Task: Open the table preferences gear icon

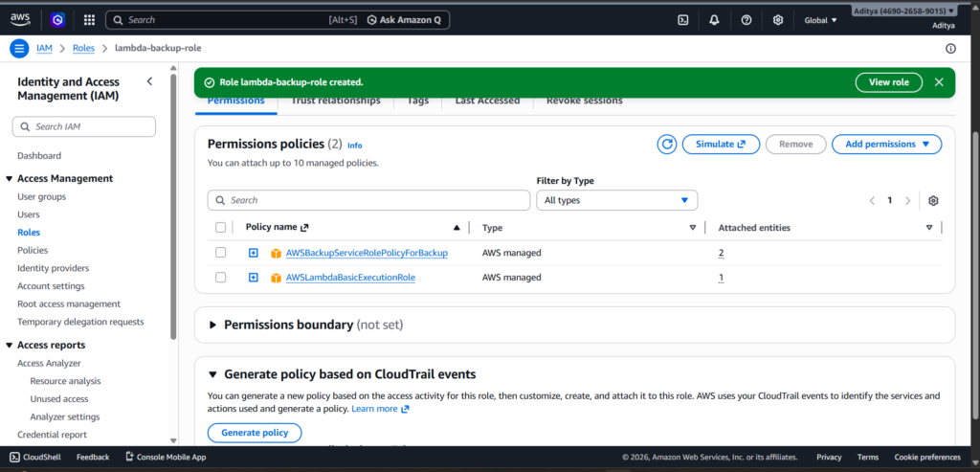Action: 933,200
